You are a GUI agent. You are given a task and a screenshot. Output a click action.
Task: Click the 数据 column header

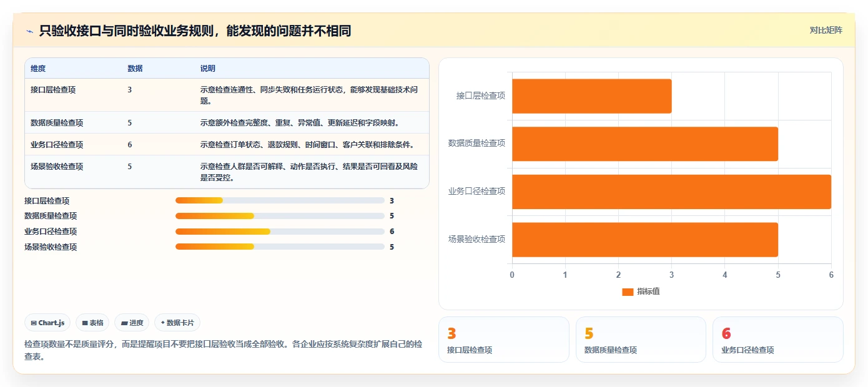pos(135,69)
